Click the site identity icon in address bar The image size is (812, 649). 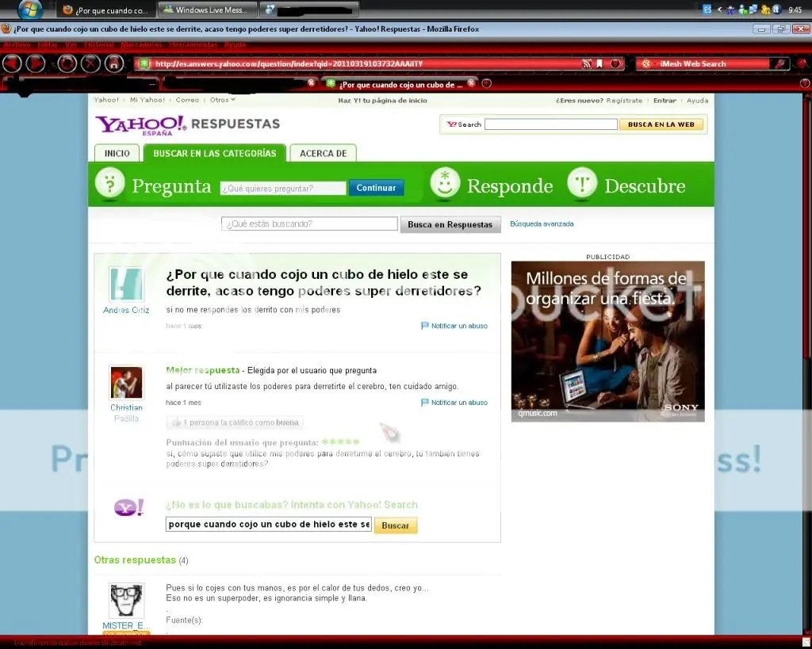(x=144, y=63)
